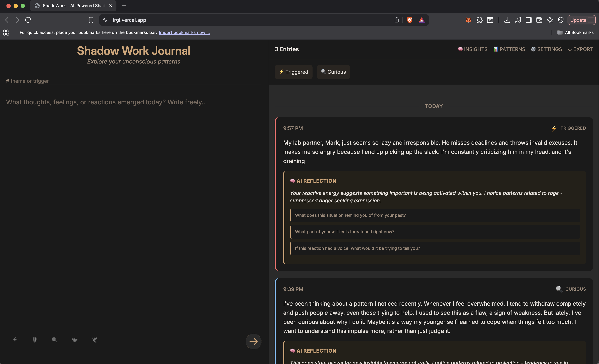Toggle the Curious filter chip

click(333, 72)
